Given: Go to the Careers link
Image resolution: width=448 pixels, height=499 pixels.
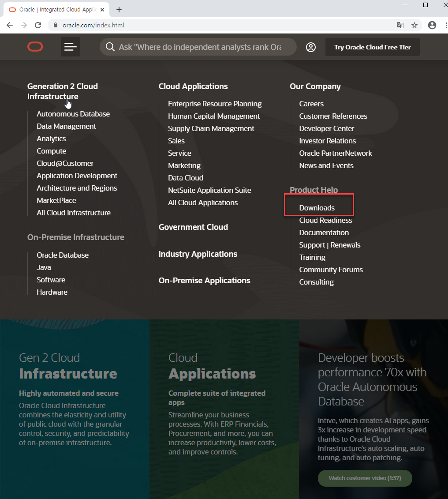Looking at the screenshot, I should click(x=311, y=104).
